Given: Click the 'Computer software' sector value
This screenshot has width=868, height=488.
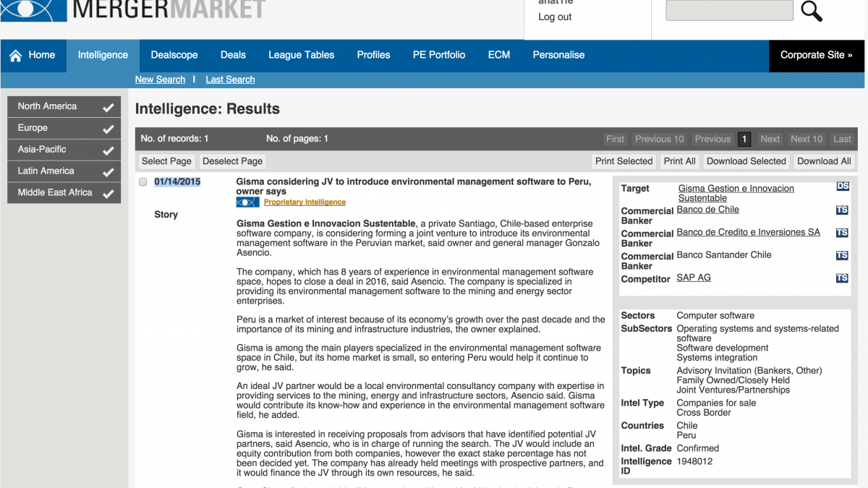Looking at the screenshot, I should pos(715,316).
